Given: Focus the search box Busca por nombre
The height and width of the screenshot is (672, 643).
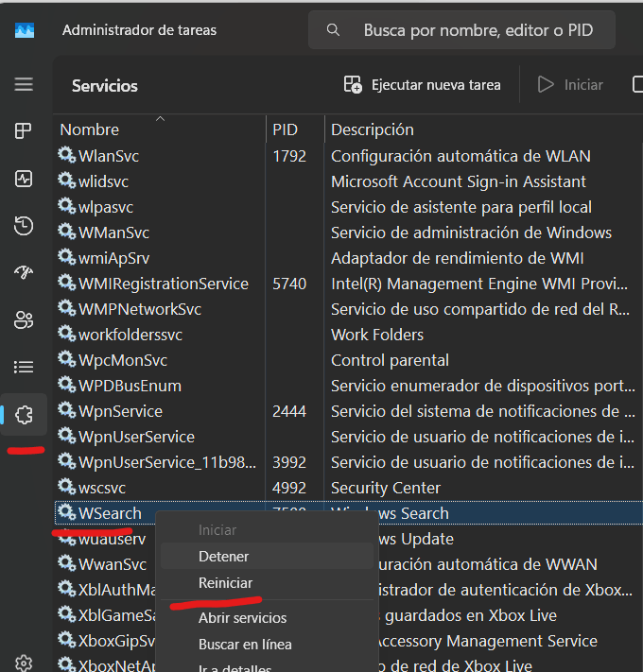Looking at the screenshot, I should point(461,30).
